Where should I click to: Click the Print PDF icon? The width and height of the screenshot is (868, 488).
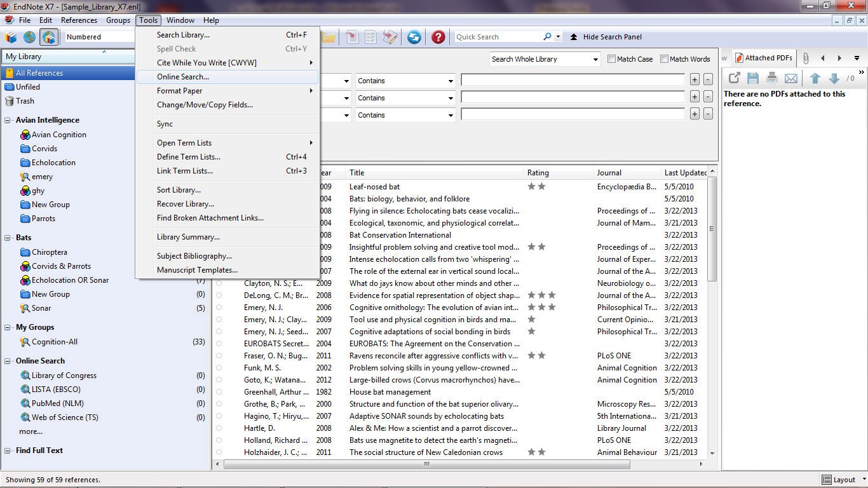point(772,78)
